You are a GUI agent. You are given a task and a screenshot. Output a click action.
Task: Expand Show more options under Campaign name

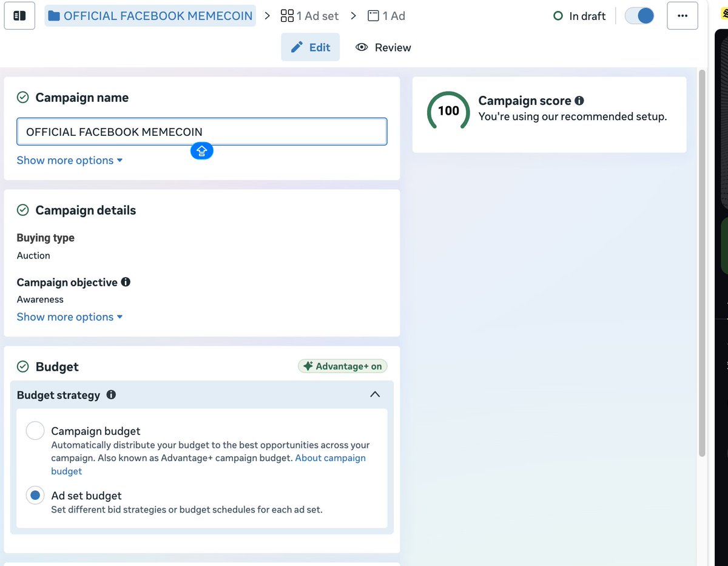[x=70, y=160]
